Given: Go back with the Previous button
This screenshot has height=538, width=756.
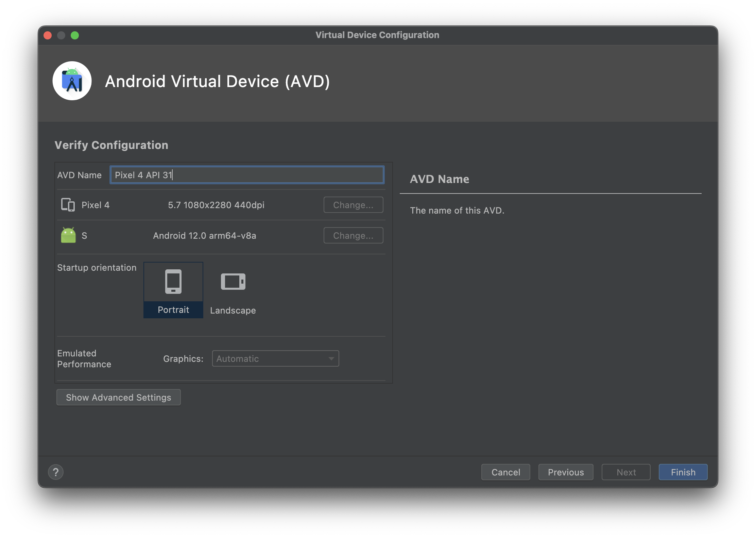Looking at the screenshot, I should click(565, 472).
